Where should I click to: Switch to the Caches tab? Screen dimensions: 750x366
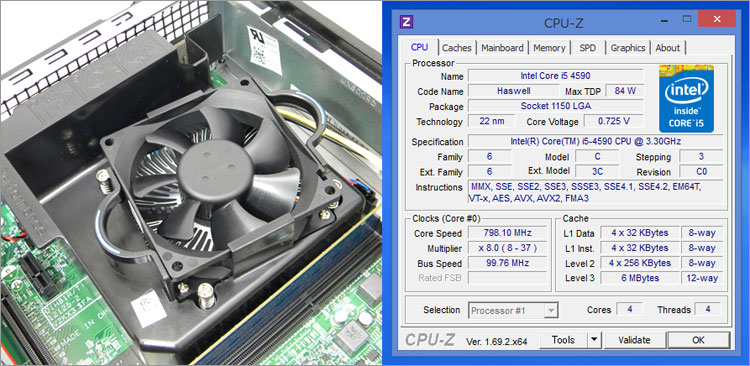pyautogui.click(x=456, y=48)
